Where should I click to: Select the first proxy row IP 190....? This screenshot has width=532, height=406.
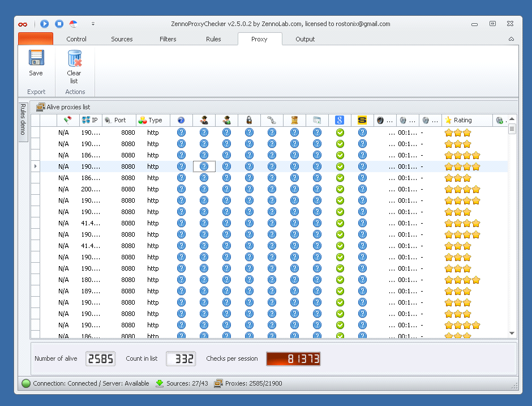91,133
